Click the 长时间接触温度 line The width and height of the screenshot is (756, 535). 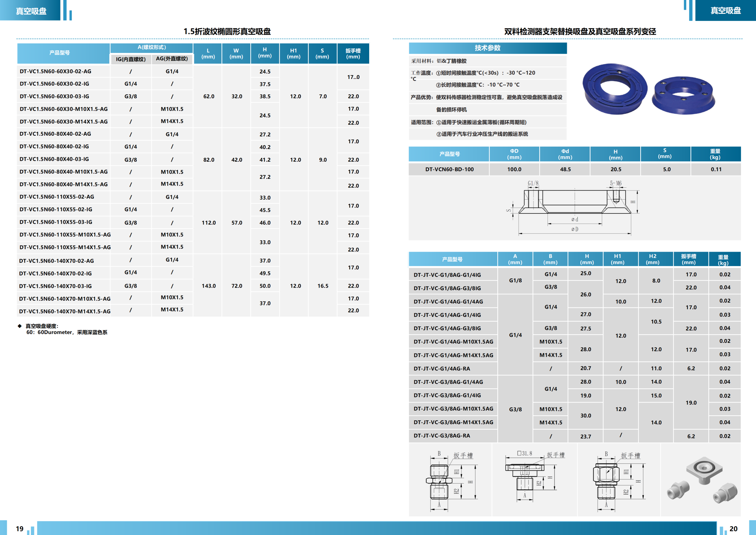tap(478, 85)
